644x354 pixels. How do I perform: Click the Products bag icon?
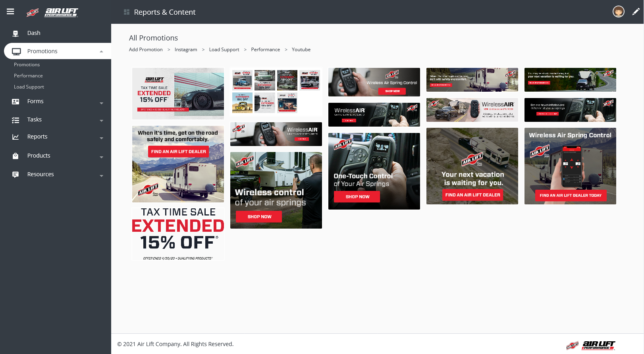pos(15,156)
